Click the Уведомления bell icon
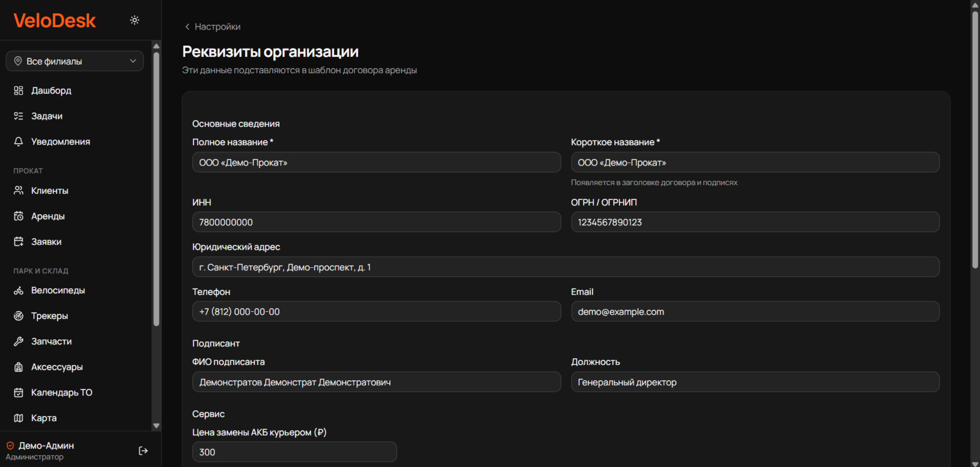 [18, 142]
